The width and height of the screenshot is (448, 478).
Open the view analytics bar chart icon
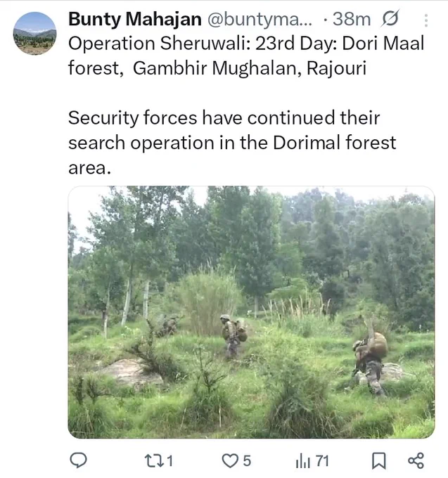coord(303,461)
